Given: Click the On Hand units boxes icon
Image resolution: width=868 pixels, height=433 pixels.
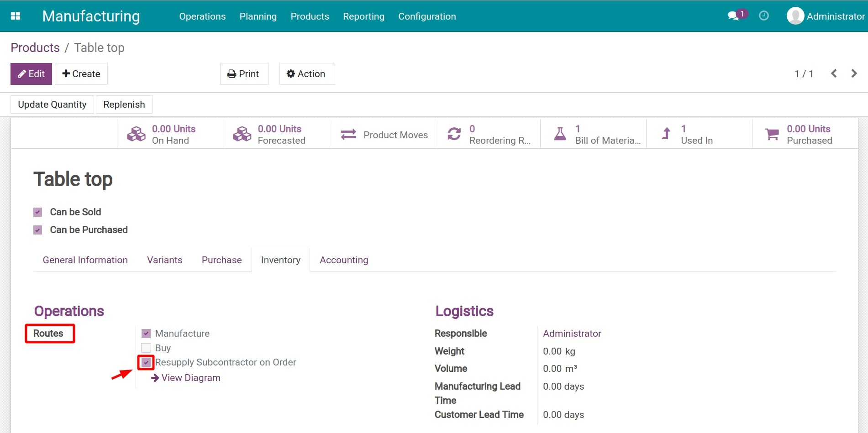Looking at the screenshot, I should pos(136,134).
